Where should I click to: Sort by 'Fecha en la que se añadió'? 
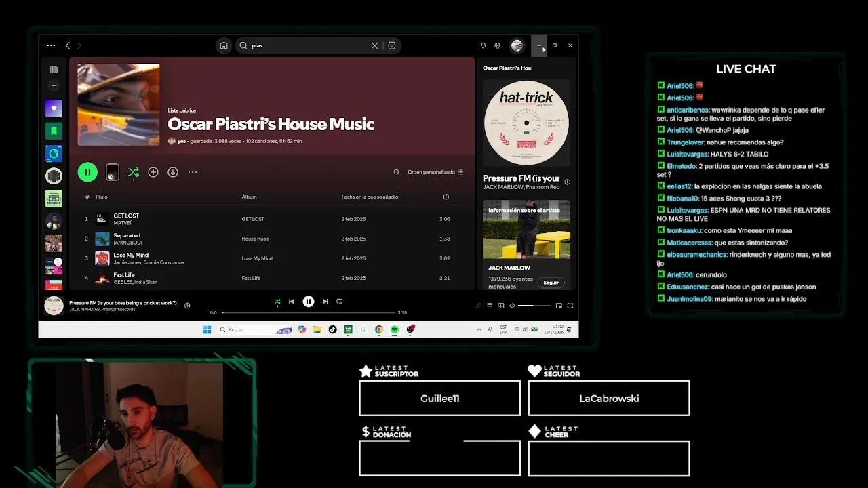(370, 197)
